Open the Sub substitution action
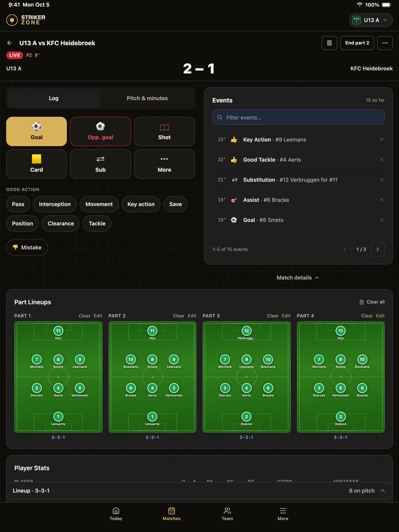399x532 pixels. click(x=101, y=164)
